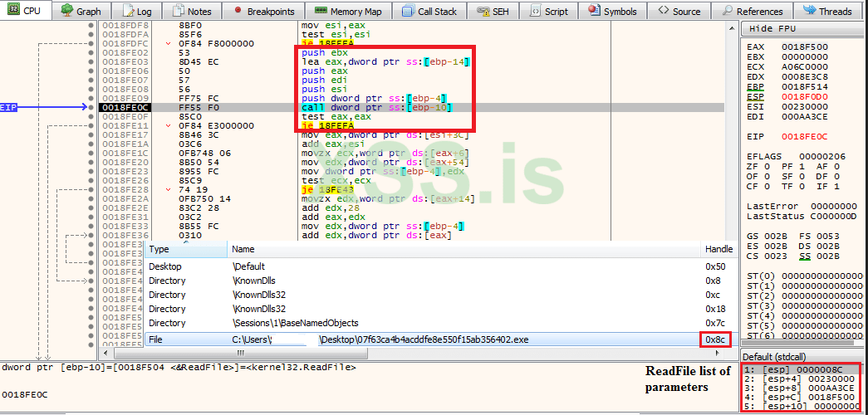This screenshot has width=868, height=415.
Task: Switch to the CPU tab
Action: tap(27, 11)
